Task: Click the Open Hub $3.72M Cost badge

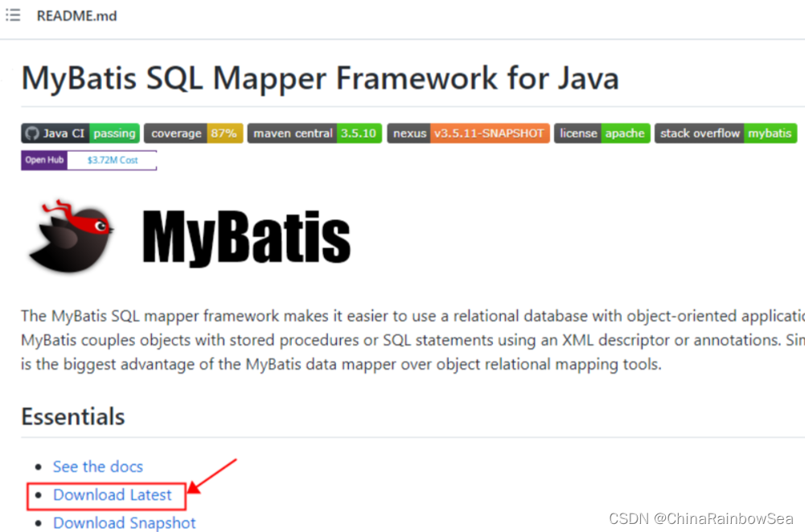Action: (88, 160)
